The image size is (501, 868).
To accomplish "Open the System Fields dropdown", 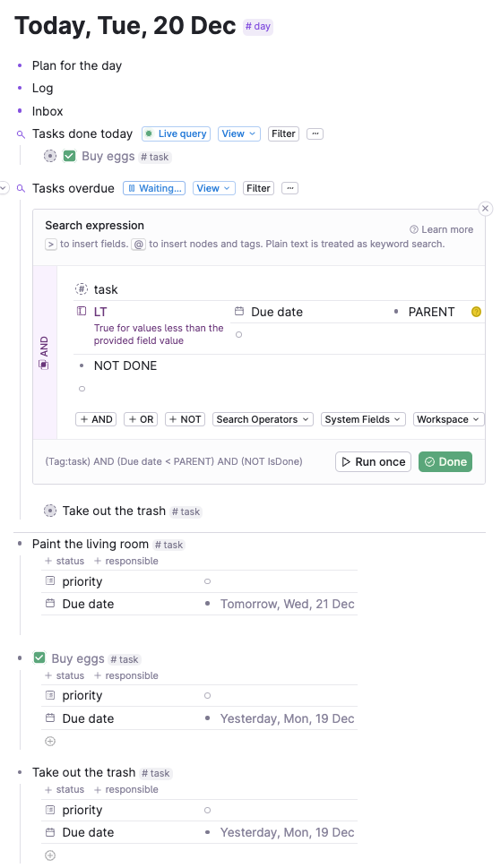I will pyautogui.click(x=363, y=419).
